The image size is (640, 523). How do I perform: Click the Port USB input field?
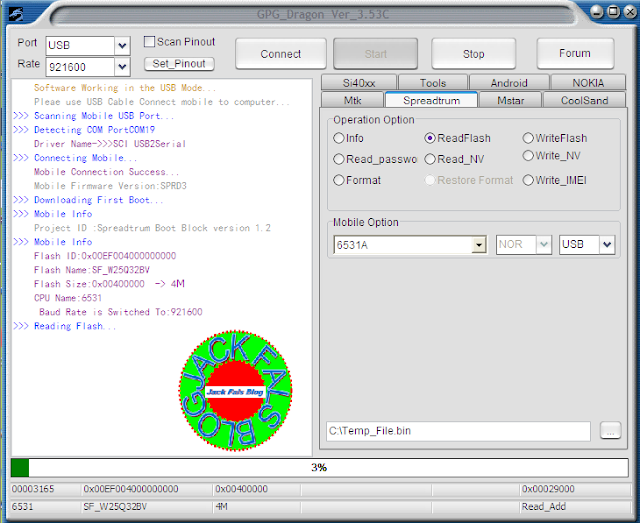(80, 45)
